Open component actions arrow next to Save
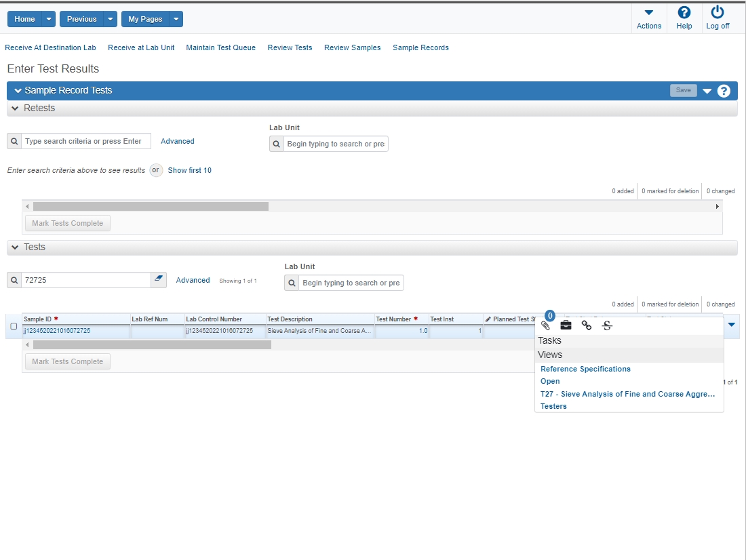 pyautogui.click(x=707, y=91)
